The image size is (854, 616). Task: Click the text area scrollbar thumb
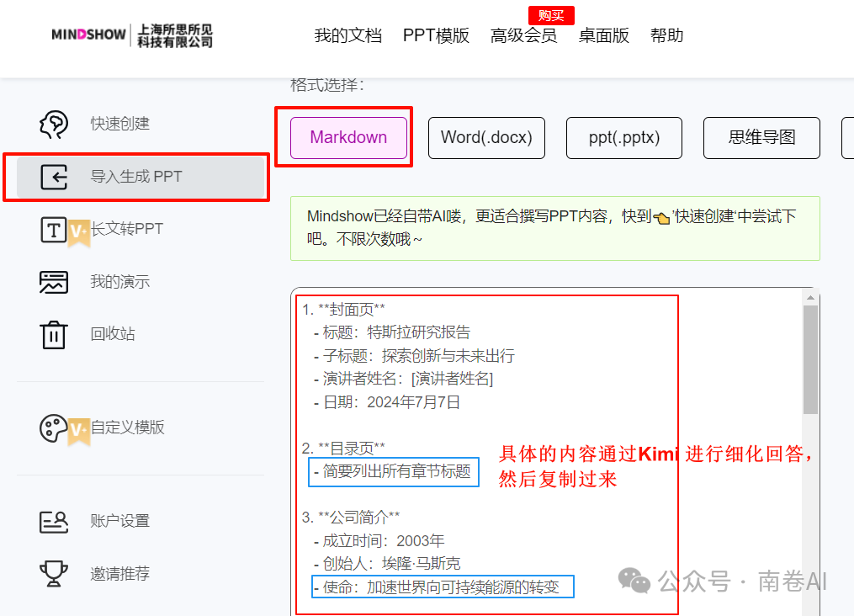[810, 360]
